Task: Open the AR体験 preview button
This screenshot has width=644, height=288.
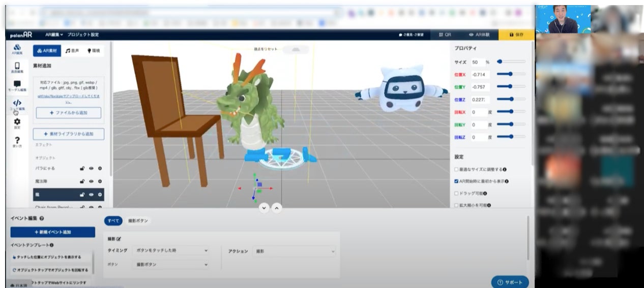Action: coord(479,35)
